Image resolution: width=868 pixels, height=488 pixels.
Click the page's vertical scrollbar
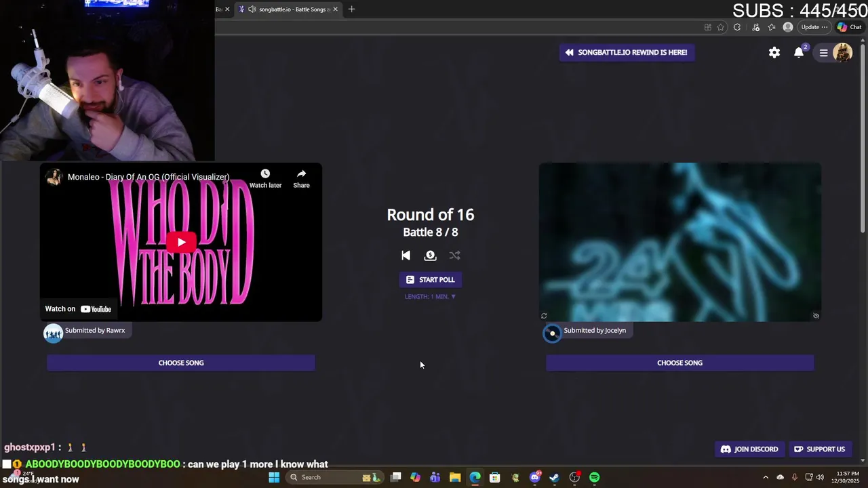[863, 138]
